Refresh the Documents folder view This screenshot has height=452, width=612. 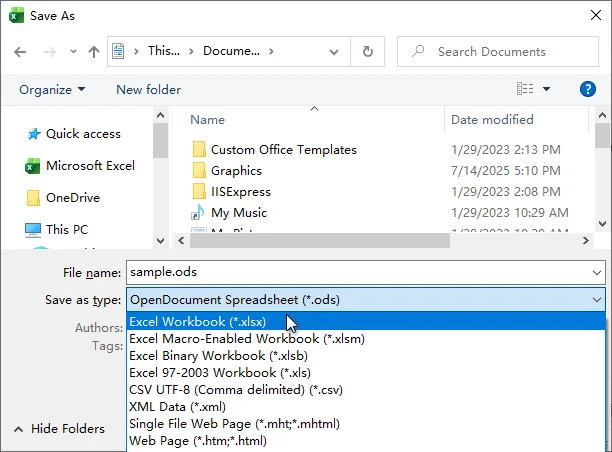368,52
